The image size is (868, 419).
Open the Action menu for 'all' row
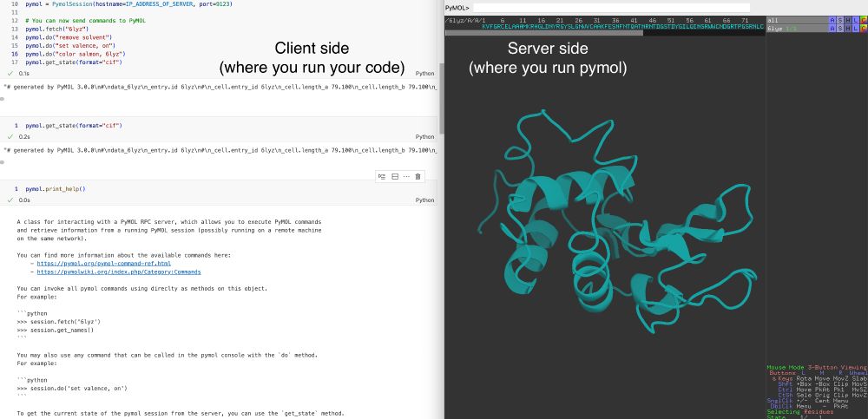(832, 20)
